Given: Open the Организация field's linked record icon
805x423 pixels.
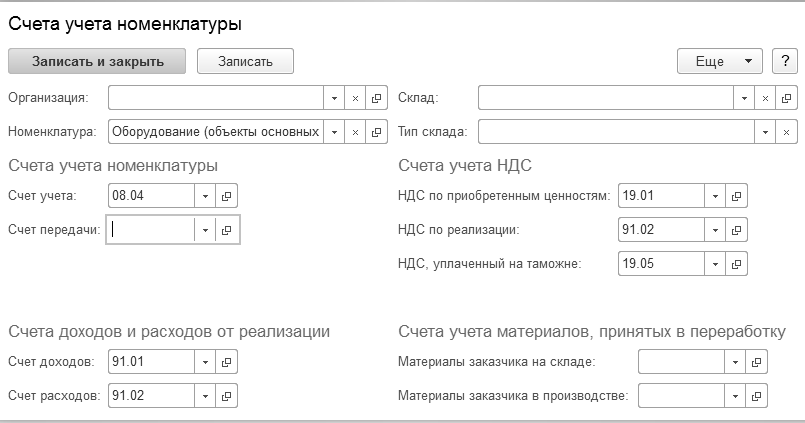Looking at the screenshot, I should tap(377, 98).
